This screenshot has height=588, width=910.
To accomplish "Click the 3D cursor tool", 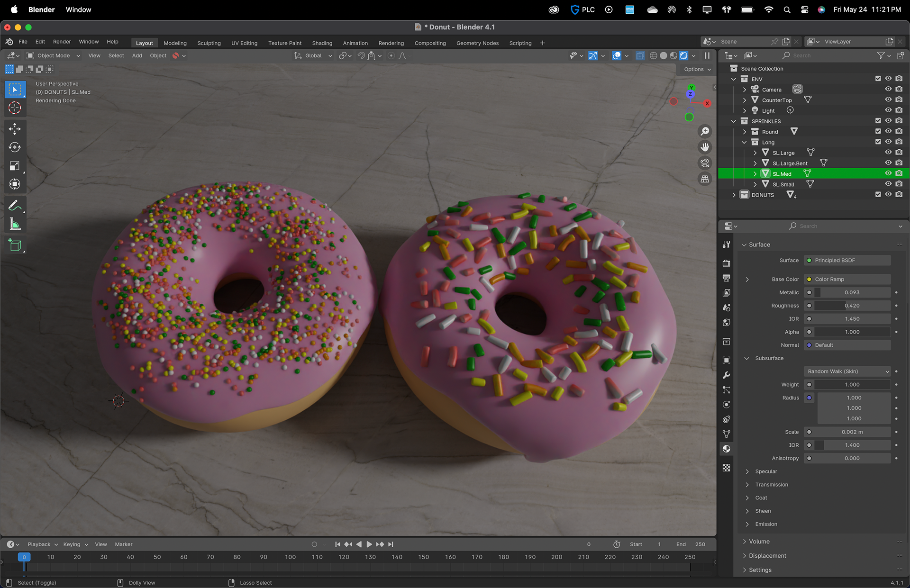I will [x=15, y=108].
